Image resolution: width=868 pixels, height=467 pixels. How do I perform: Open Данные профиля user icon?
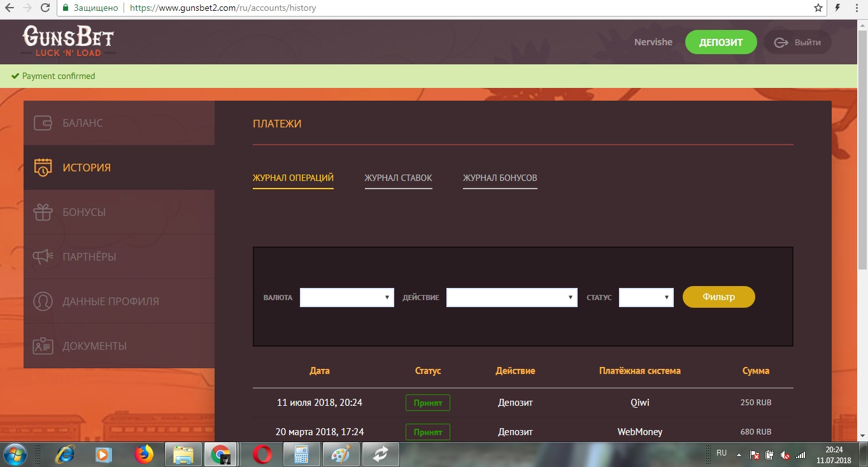pyautogui.click(x=43, y=301)
